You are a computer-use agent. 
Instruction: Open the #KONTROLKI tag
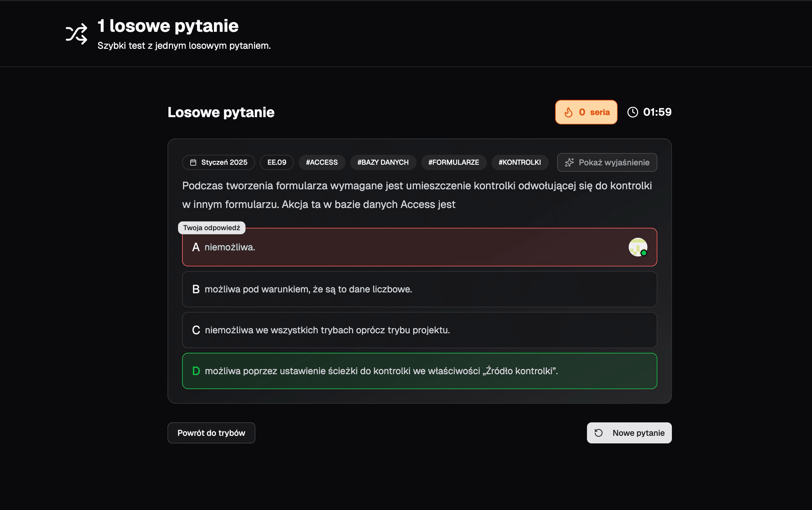tap(520, 163)
